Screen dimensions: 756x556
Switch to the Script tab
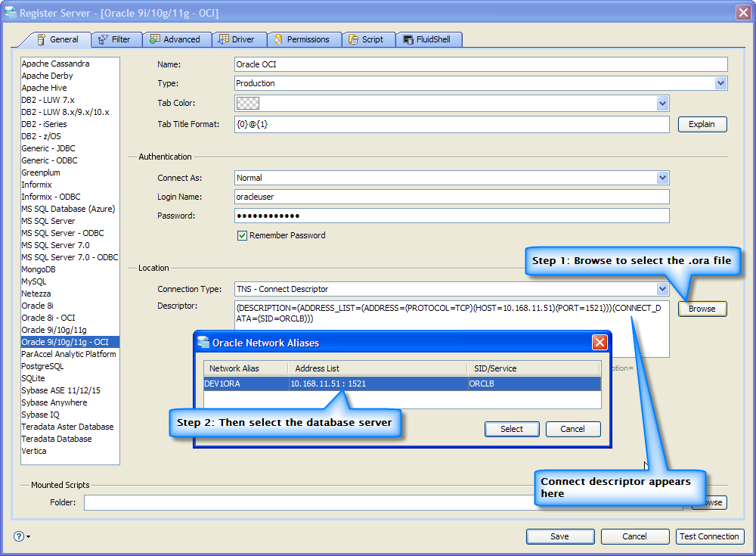369,39
